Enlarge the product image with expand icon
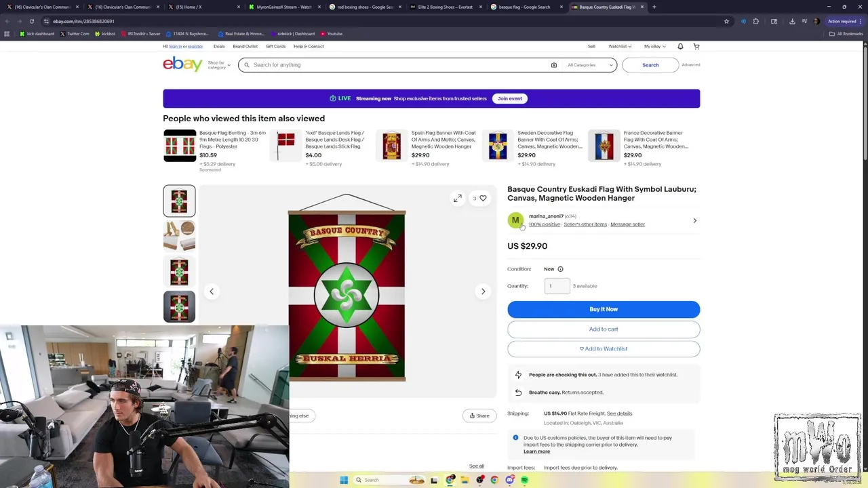The height and width of the screenshot is (488, 868). coord(458,199)
